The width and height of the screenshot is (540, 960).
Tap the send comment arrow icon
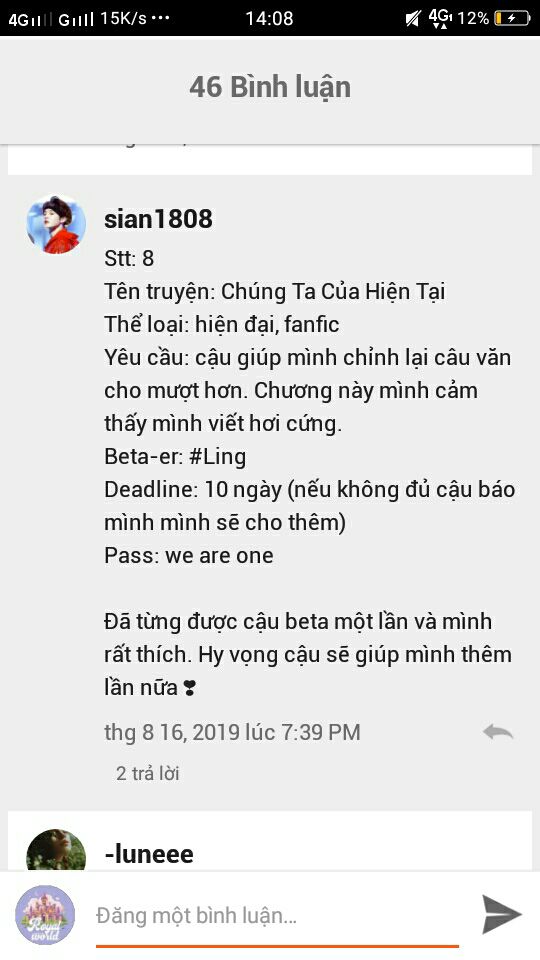pyautogui.click(x=501, y=914)
